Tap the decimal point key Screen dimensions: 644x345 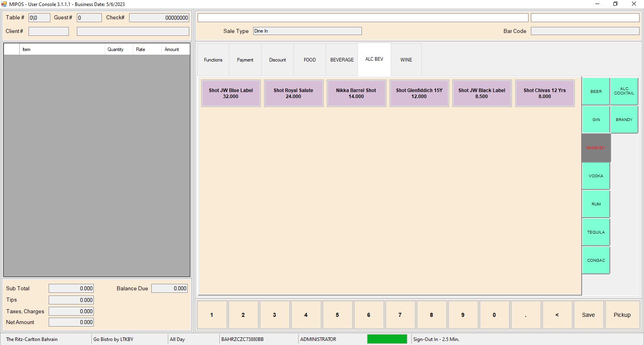point(526,315)
